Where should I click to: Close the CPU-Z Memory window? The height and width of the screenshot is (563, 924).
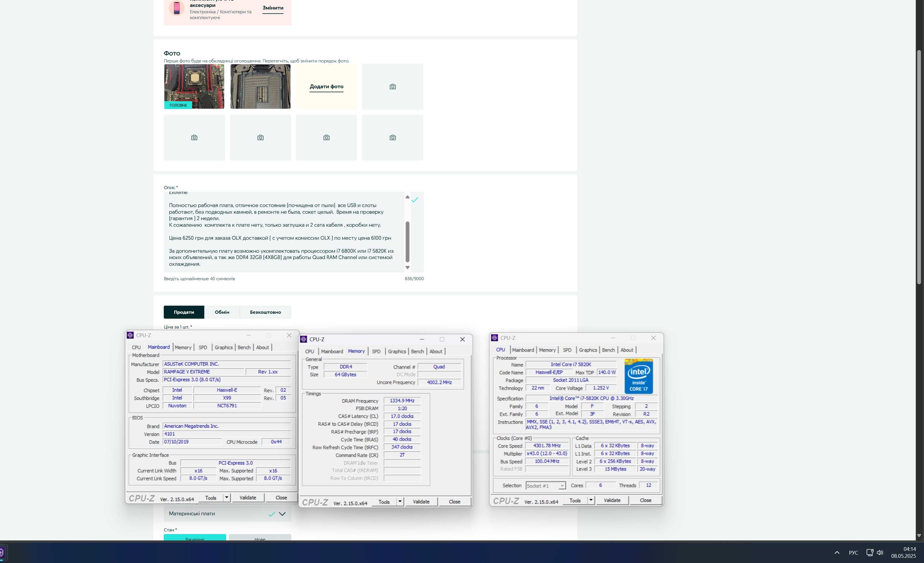(x=462, y=339)
